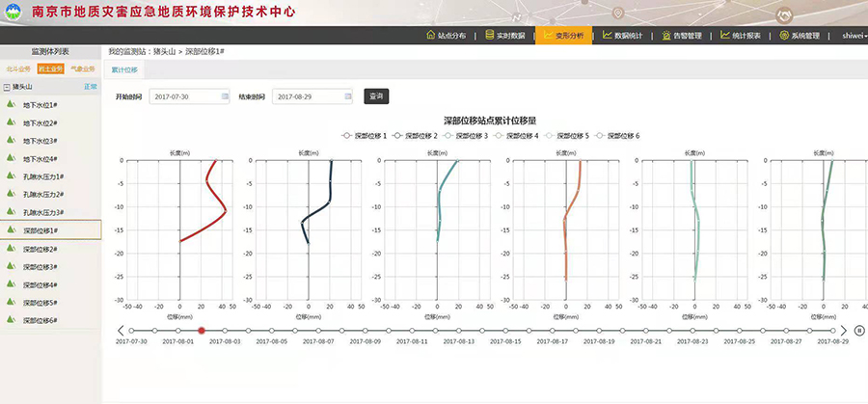Pause timeline playback button
868x404 pixels.
pos(859,330)
